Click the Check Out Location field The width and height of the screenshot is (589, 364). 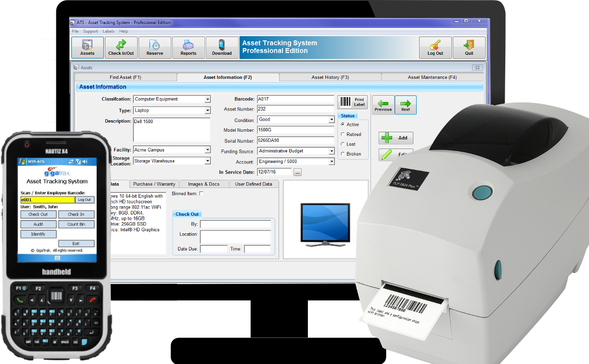pyautogui.click(x=235, y=237)
